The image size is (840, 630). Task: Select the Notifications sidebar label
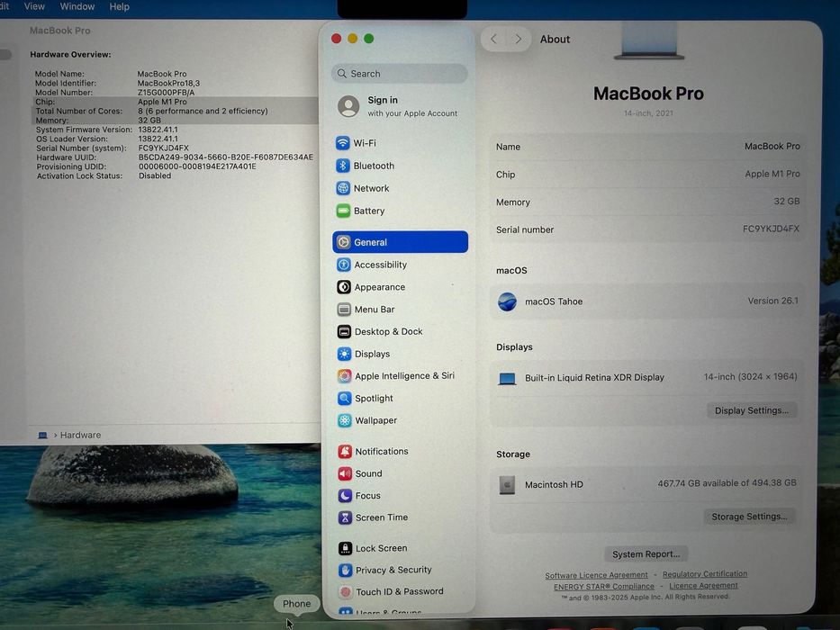(382, 451)
